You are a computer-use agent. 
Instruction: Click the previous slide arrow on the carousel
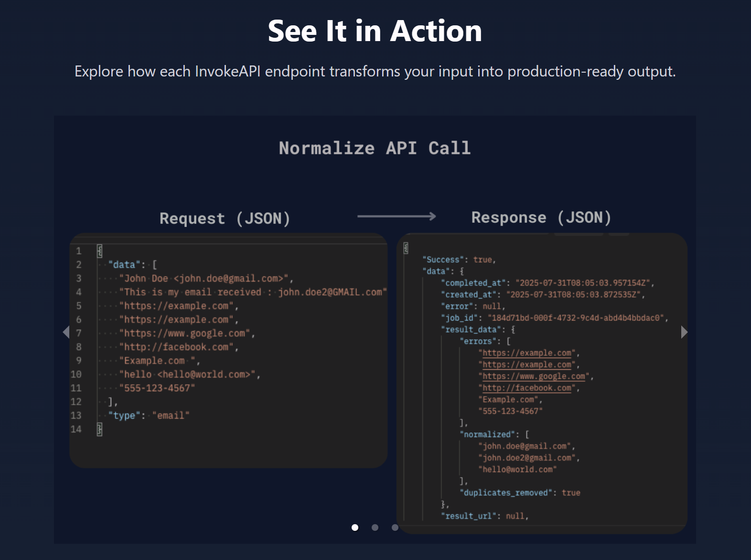(66, 332)
